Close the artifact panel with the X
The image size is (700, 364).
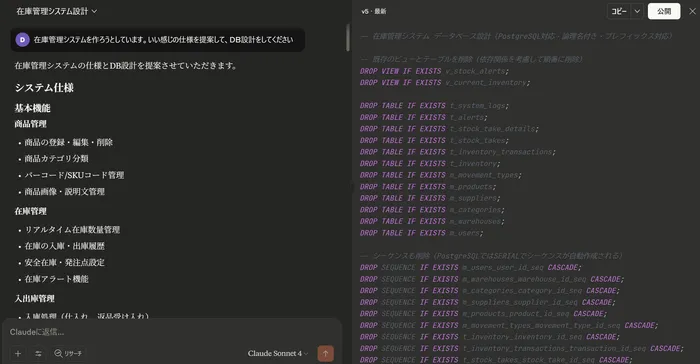(x=692, y=11)
